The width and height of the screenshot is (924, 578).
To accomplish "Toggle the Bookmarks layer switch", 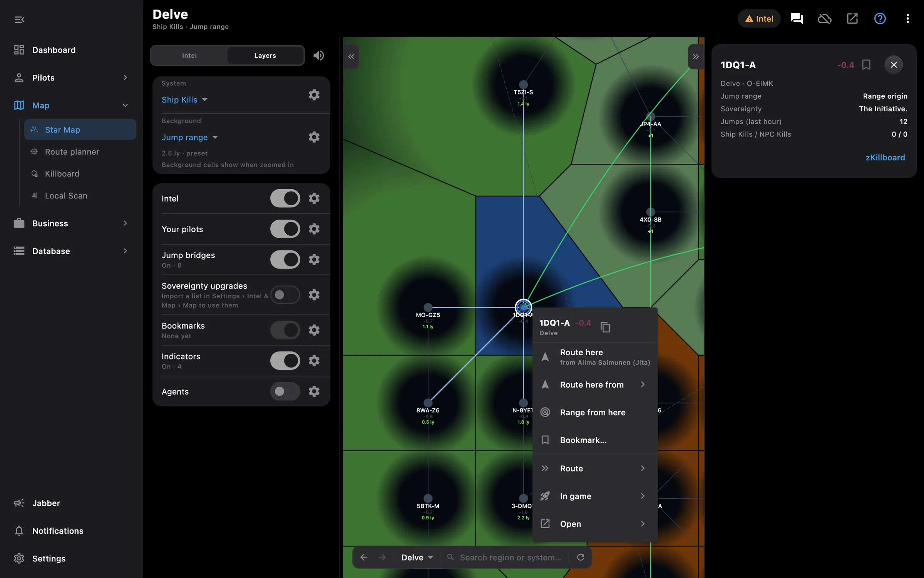I will [x=285, y=330].
